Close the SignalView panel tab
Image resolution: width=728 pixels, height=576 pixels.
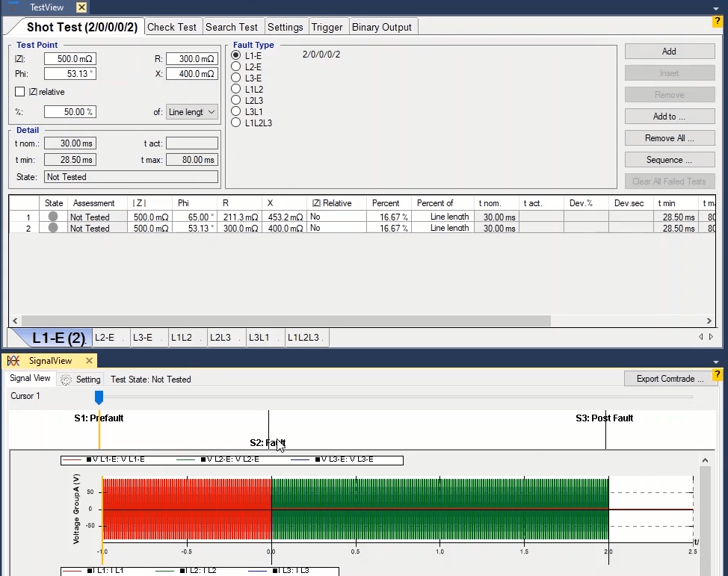click(x=89, y=361)
